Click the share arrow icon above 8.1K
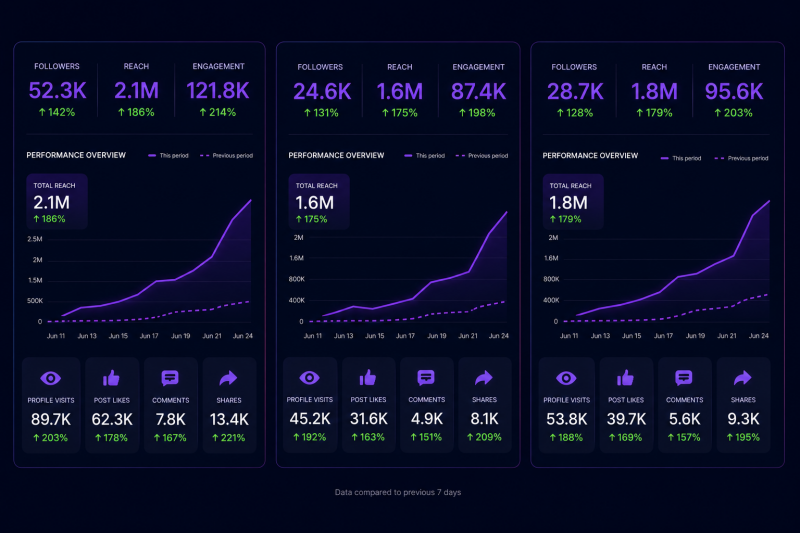Viewport: 800px width, 533px height. [x=484, y=377]
